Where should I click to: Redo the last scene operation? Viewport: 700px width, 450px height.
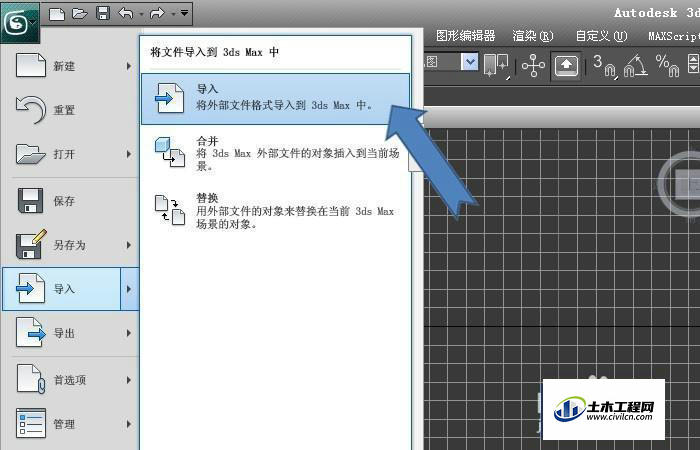pyautogui.click(x=157, y=13)
